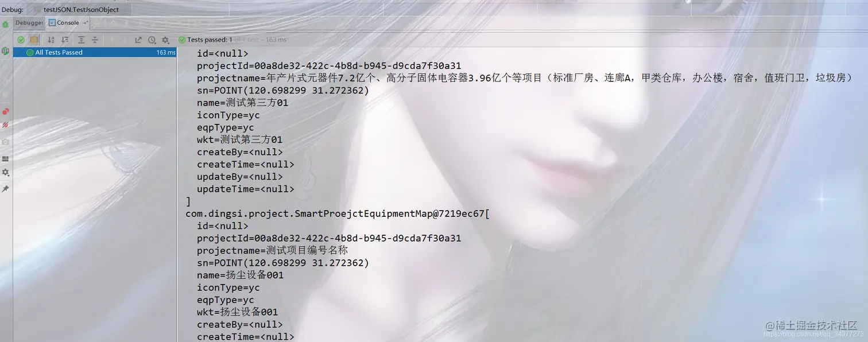Toggle the Show Ignored tests filter
This screenshot has width=868, height=342.
click(34, 40)
